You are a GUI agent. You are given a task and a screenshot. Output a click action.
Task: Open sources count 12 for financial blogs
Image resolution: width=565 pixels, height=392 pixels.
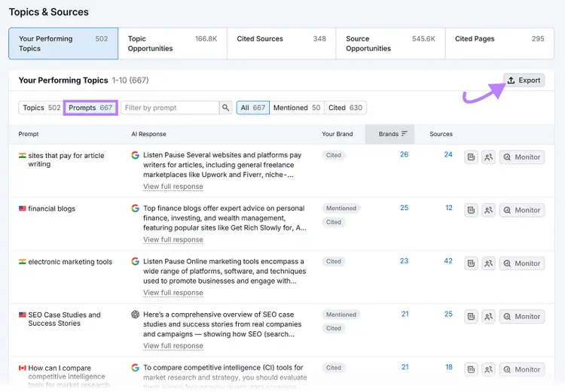449,208
